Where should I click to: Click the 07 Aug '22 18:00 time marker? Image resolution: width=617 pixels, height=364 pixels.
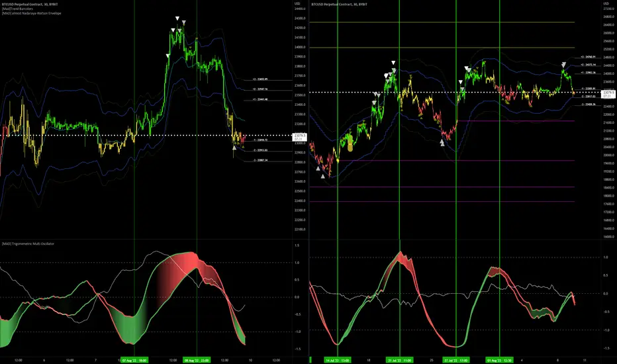pyautogui.click(x=134, y=360)
